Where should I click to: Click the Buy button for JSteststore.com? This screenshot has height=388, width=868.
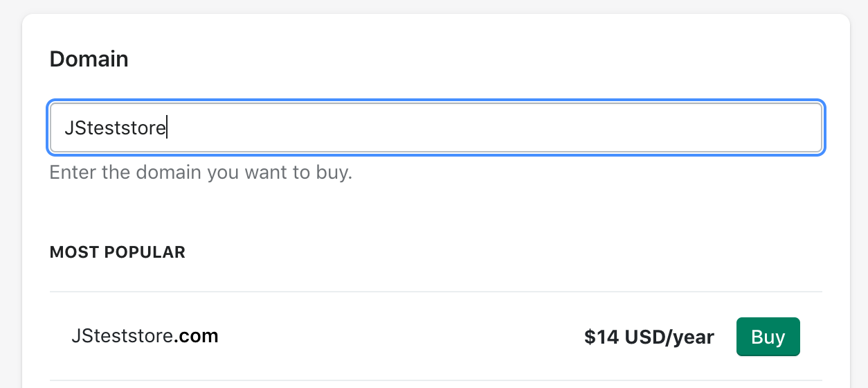click(768, 337)
